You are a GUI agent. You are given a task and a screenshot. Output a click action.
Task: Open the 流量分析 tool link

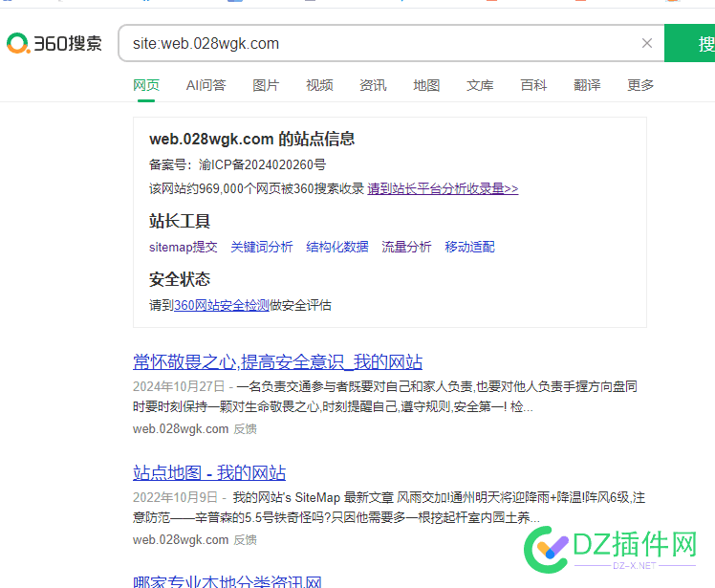[x=407, y=247]
